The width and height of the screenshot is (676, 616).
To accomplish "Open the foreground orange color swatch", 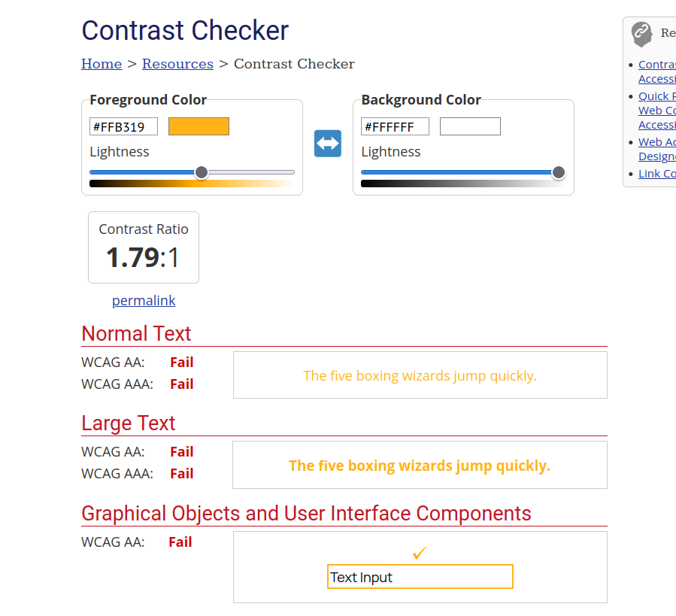I will 199,126.
